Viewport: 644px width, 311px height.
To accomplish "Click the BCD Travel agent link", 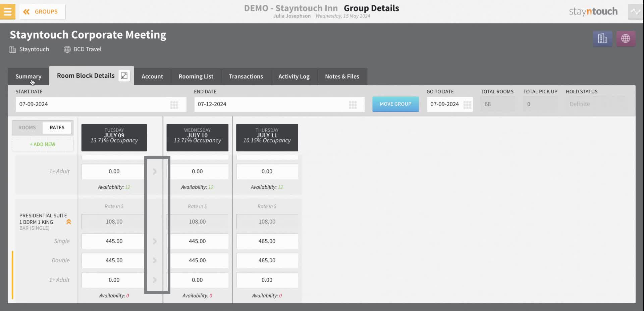I will (x=87, y=49).
